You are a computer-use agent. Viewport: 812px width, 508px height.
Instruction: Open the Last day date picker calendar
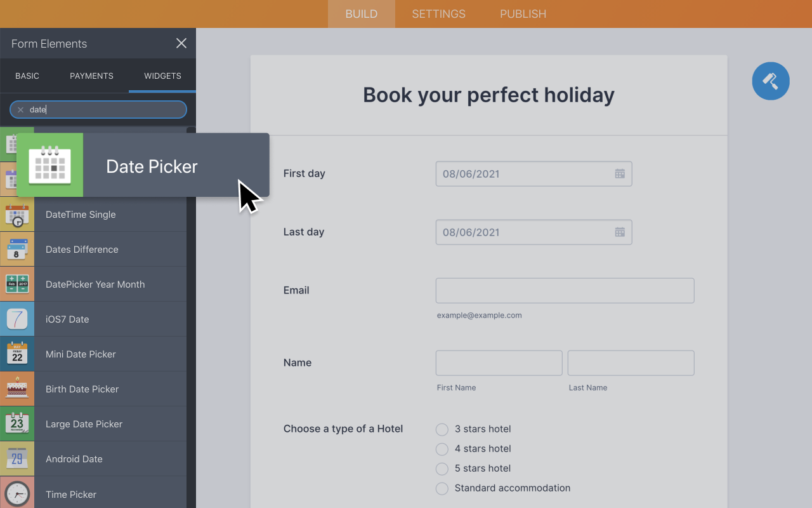click(x=619, y=232)
